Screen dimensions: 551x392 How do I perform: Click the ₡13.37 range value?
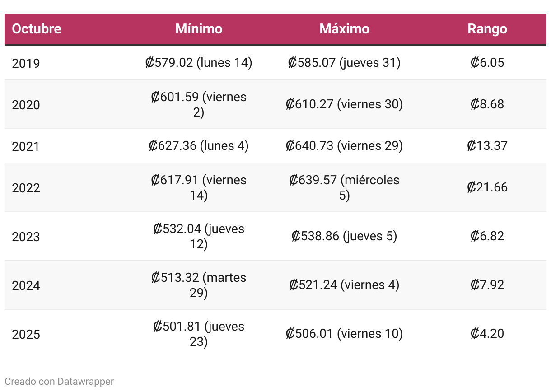click(x=487, y=146)
